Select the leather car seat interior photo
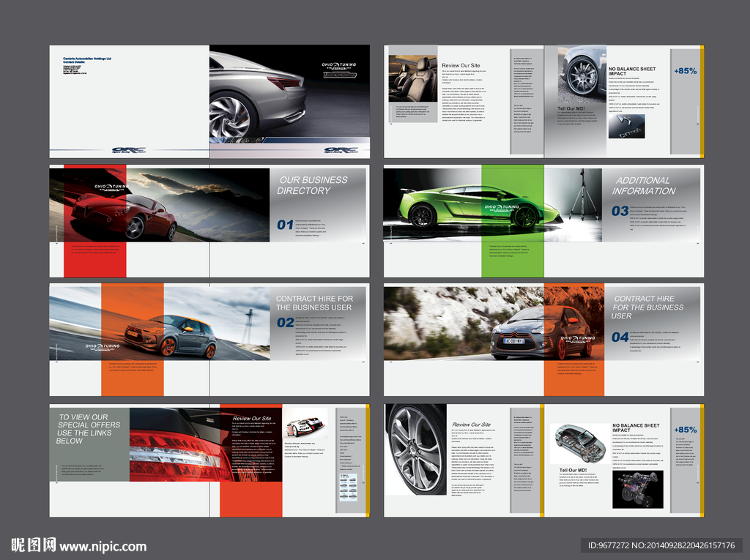Viewport: 750px width, 560px height. 413,78
